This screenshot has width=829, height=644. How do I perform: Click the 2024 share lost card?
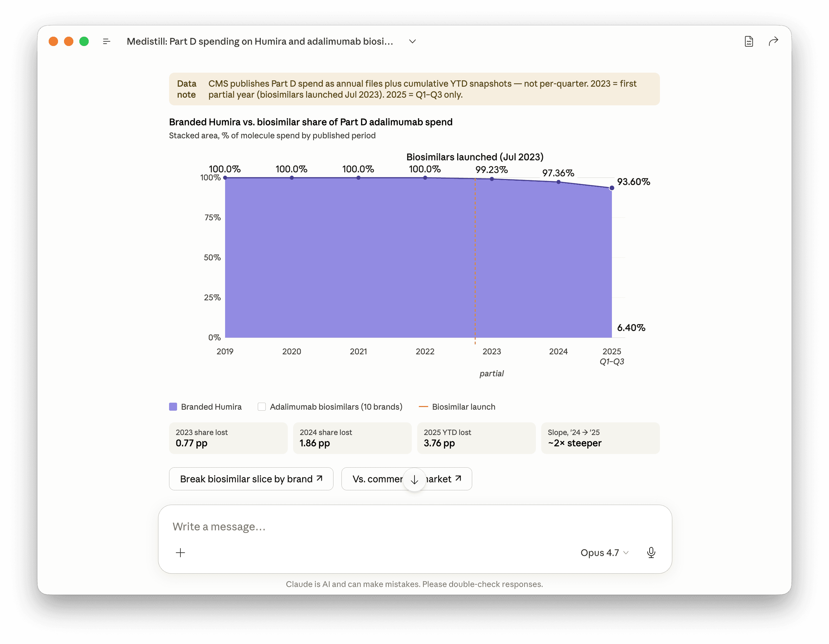[x=352, y=438]
